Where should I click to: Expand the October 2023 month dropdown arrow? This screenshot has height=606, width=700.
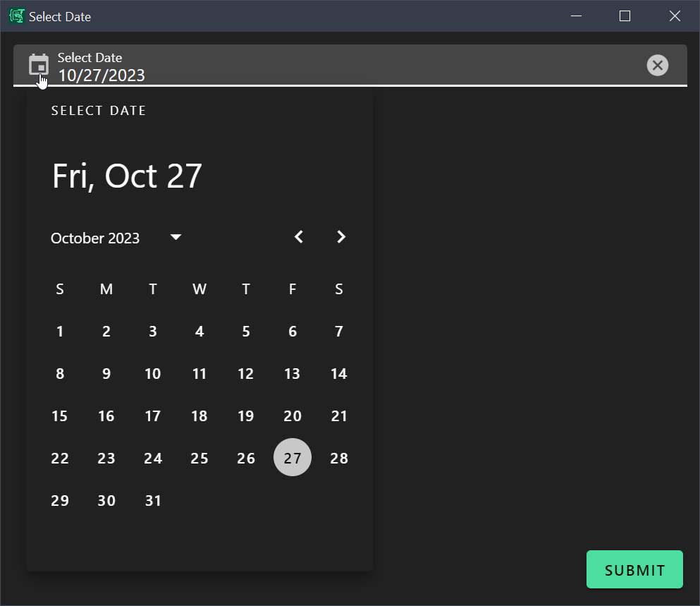pos(176,238)
